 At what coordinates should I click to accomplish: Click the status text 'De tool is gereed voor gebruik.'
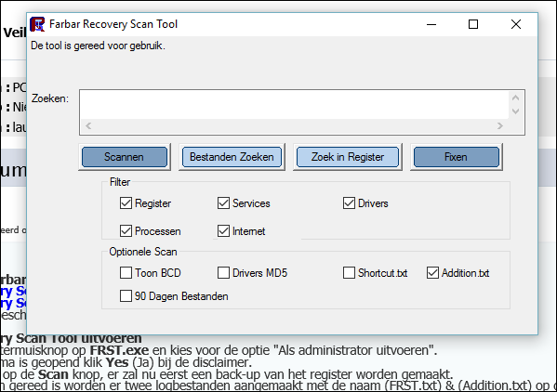pyautogui.click(x=98, y=46)
